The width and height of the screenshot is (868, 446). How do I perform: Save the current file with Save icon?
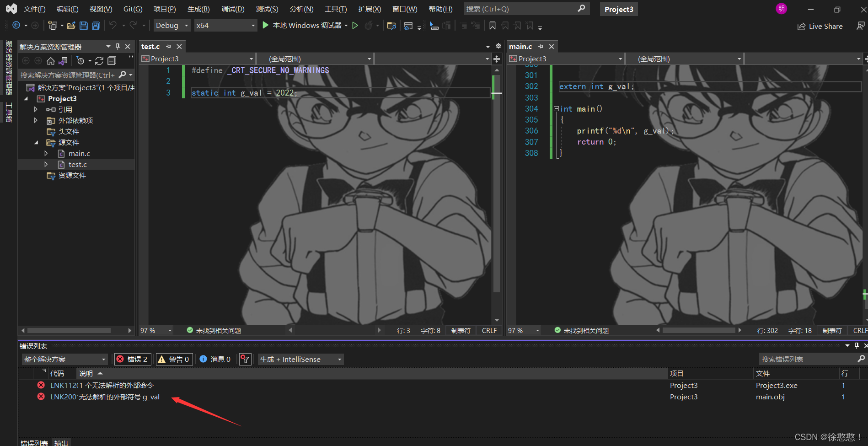[x=83, y=26]
